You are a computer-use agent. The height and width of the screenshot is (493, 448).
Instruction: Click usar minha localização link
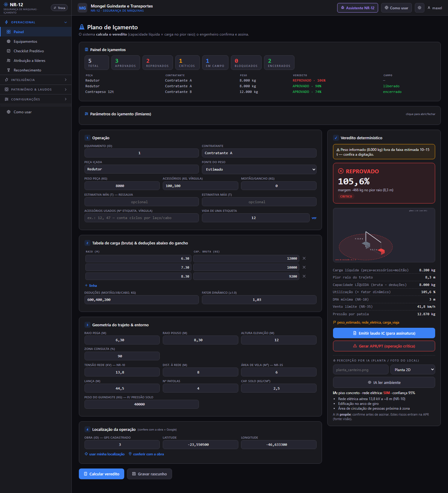pyautogui.click(x=105, y=454)
